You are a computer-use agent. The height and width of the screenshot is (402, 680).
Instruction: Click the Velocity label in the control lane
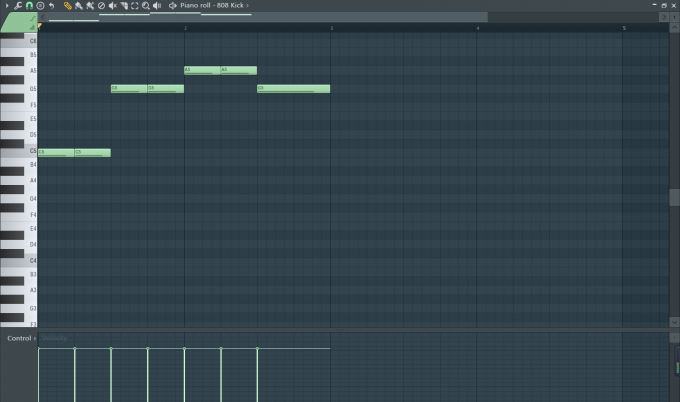click(x=54, y=338)
